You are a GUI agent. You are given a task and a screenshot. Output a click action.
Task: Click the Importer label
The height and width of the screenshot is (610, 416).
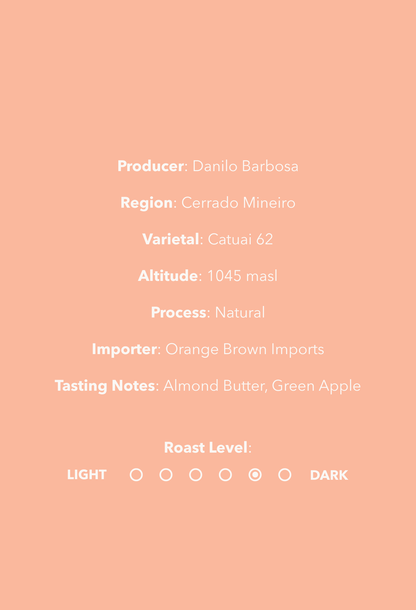[x=125, y=349]
